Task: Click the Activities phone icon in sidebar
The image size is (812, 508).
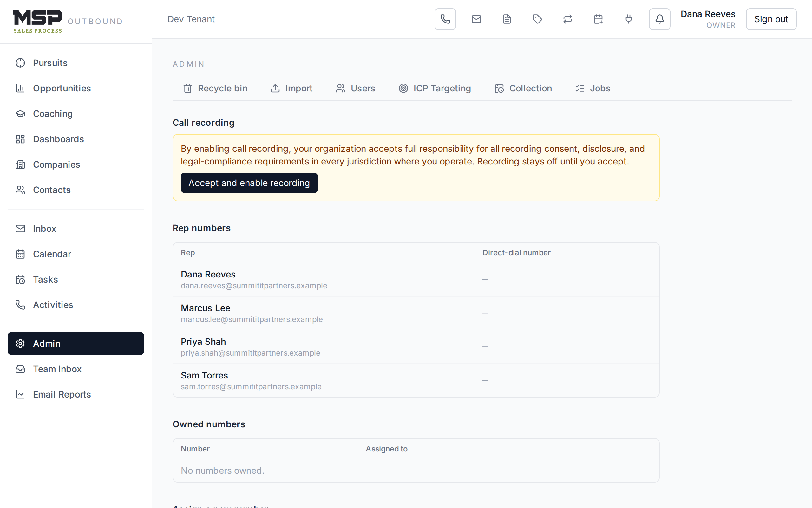Action: [x=21, y=305]
